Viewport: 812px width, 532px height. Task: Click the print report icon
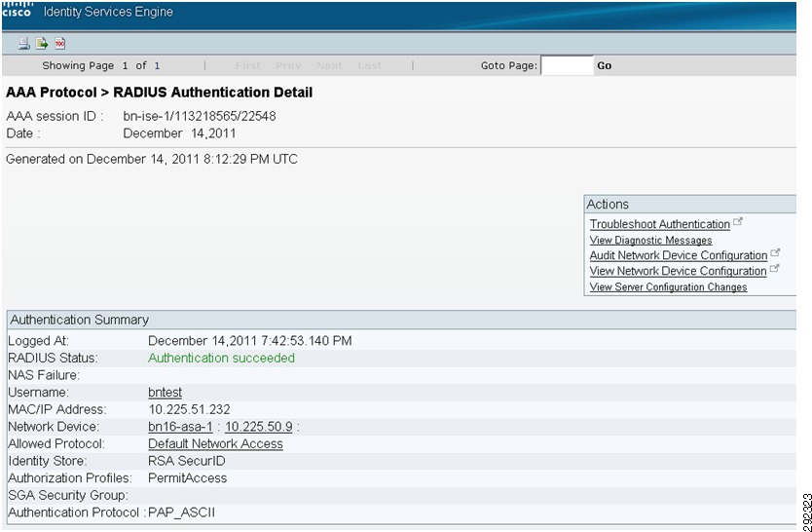coord(23,44)
